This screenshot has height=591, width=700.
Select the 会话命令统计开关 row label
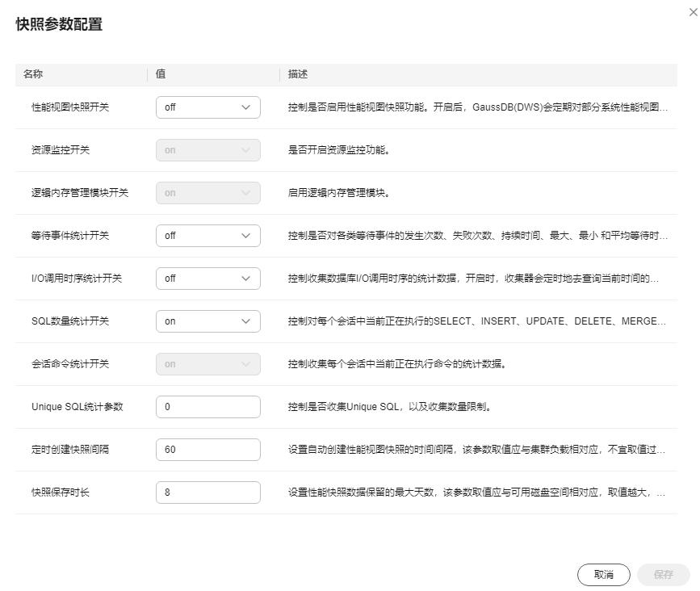[70, 364]
